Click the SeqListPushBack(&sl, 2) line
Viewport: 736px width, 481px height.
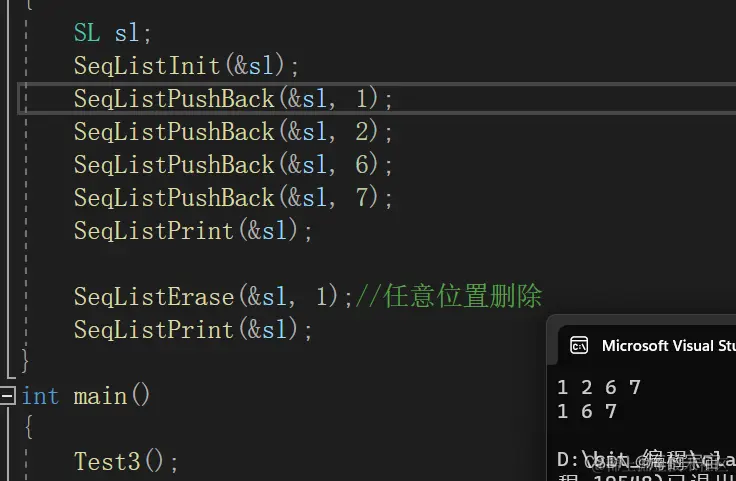(233, 131)
